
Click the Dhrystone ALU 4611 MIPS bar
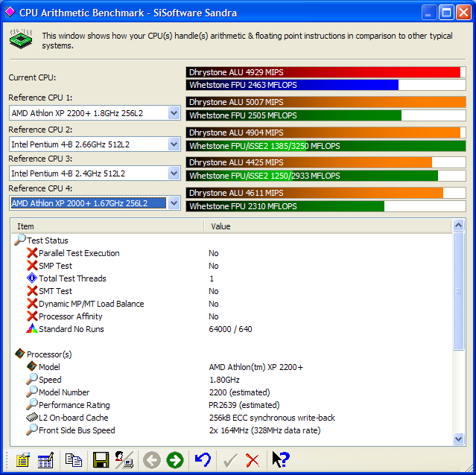click(x=326, y=193)
